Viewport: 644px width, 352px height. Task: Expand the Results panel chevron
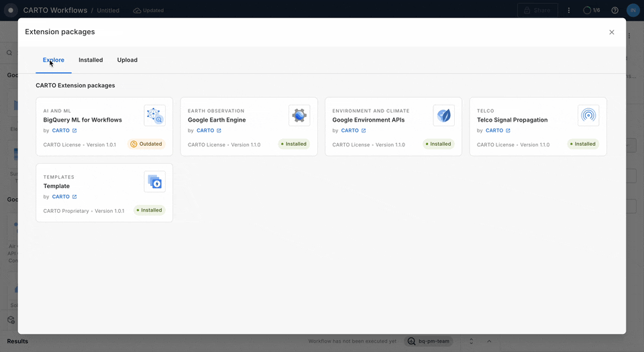click(489, 341)
